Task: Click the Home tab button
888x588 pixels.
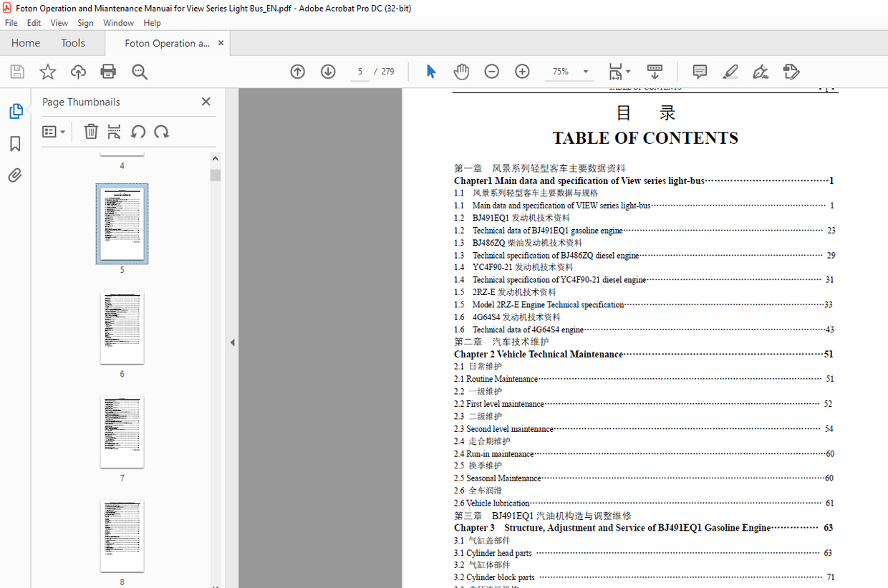Action: click(x=26, y=43)
